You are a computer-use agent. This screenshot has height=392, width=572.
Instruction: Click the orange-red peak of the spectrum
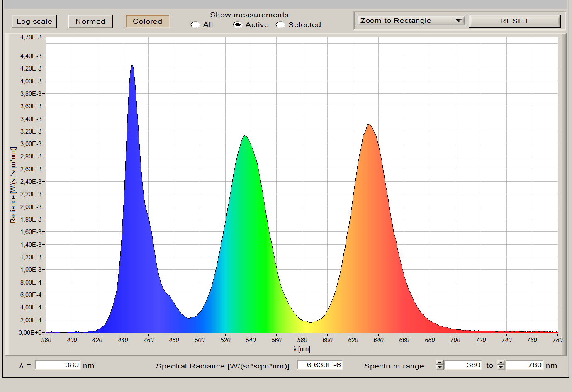[x=369, y=124]
